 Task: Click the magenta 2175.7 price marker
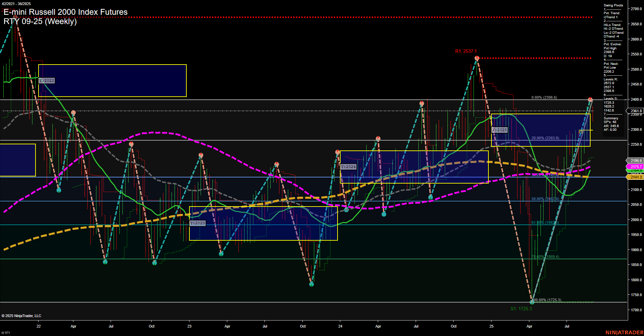point(635,167)
